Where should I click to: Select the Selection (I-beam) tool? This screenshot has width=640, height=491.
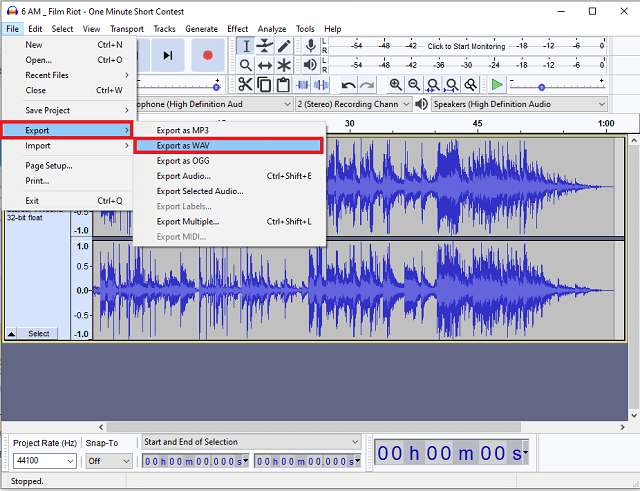tap(246, 46)
